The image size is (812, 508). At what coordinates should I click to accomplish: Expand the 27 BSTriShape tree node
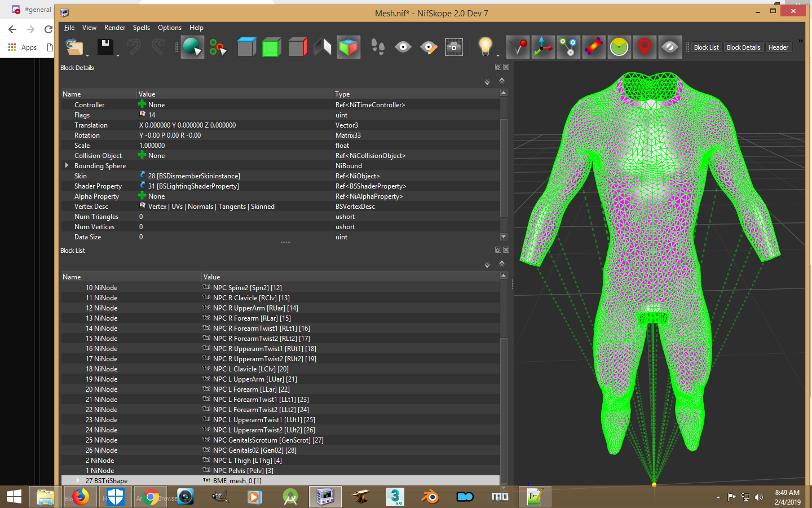point(77,480)
